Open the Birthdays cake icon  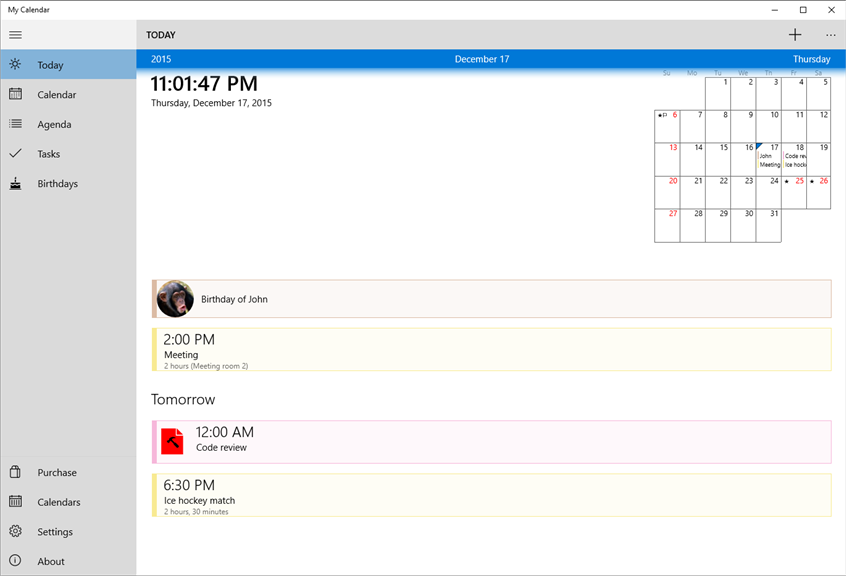click(x=15, y=183)
